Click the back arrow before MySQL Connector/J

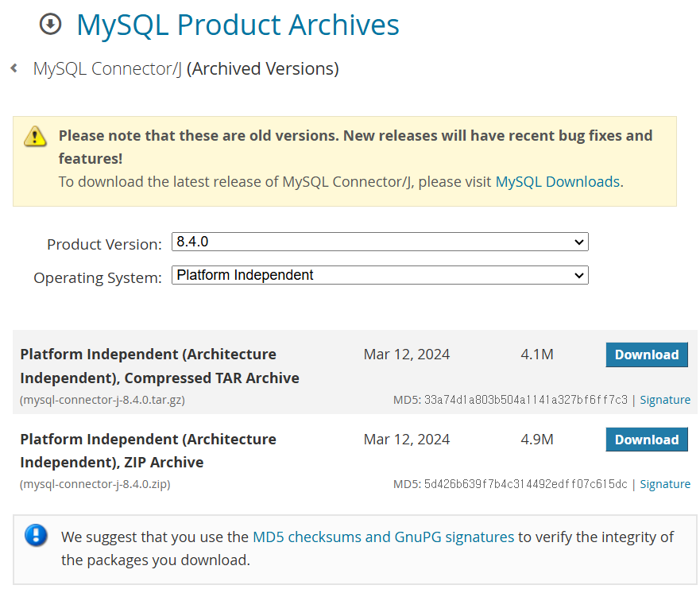point(14,68)
